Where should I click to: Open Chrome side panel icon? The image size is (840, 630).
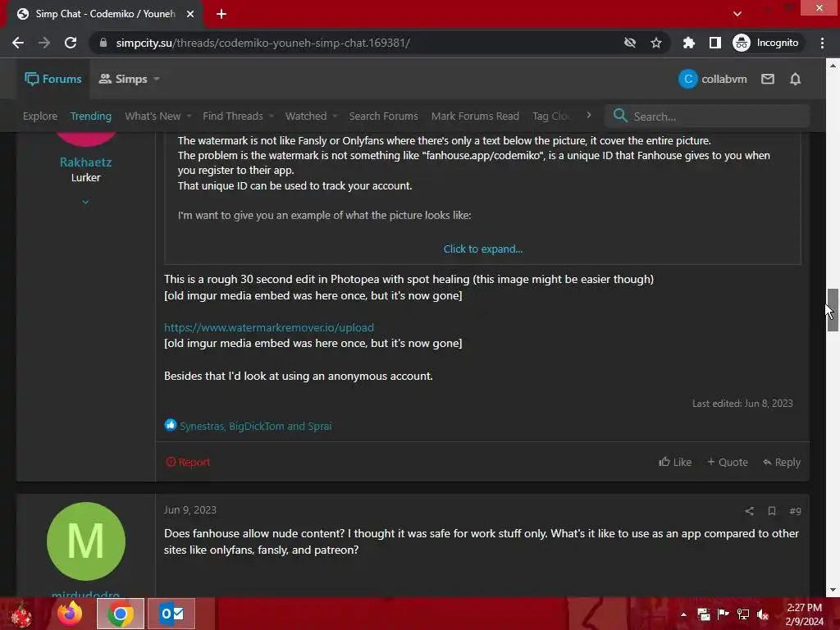point(715,43)
